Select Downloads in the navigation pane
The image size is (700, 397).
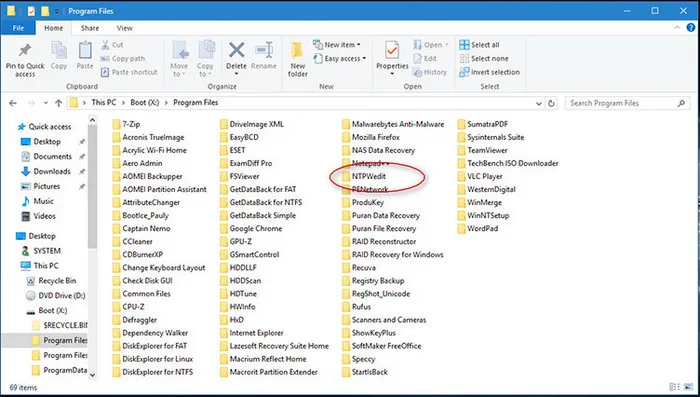click(x=52, y=171)
